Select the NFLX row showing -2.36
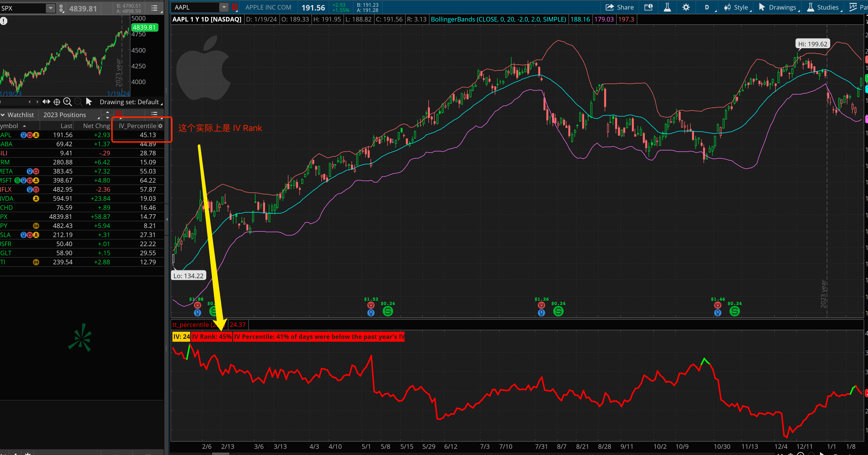 point(82,190)
